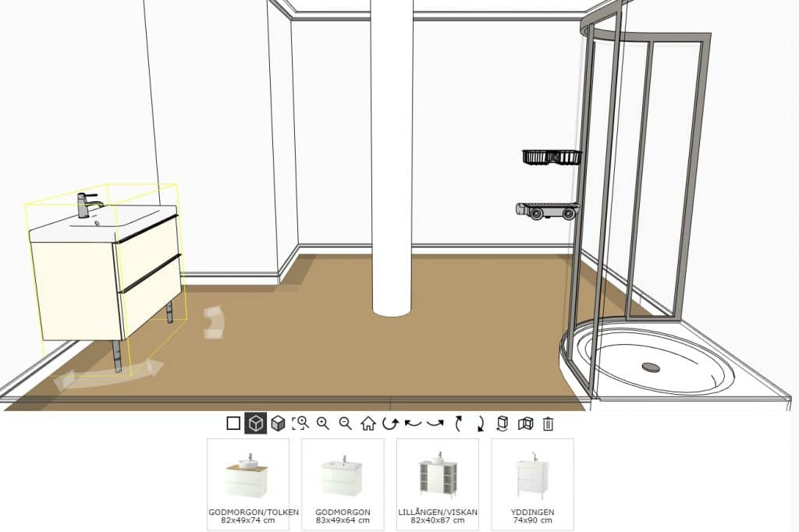
Task: Rotate the selected object icon
Action: click(503, 424)
